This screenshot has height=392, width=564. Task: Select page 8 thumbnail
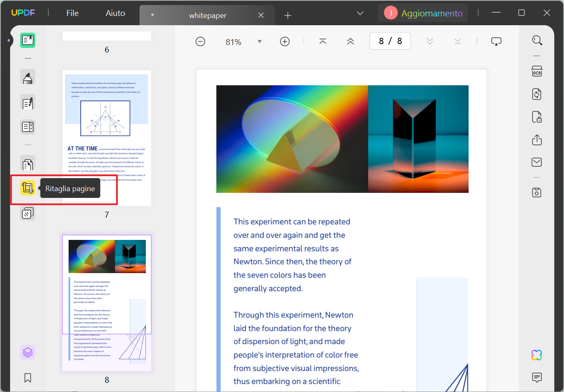107,303
